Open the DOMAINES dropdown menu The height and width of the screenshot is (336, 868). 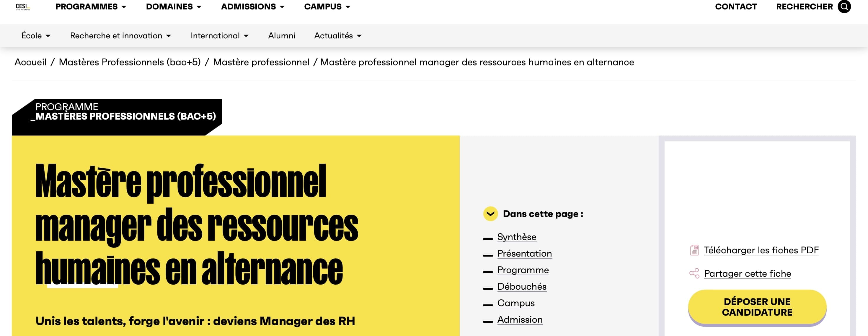[174, 6]
